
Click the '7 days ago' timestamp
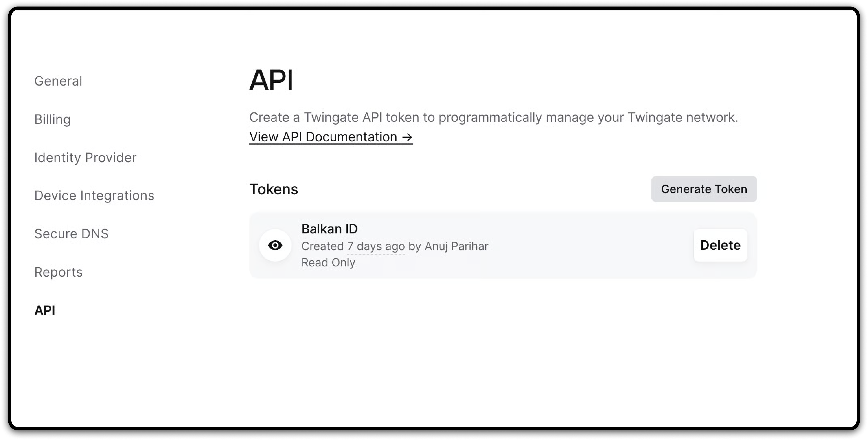pyautogui.click(x=376, y=246)
